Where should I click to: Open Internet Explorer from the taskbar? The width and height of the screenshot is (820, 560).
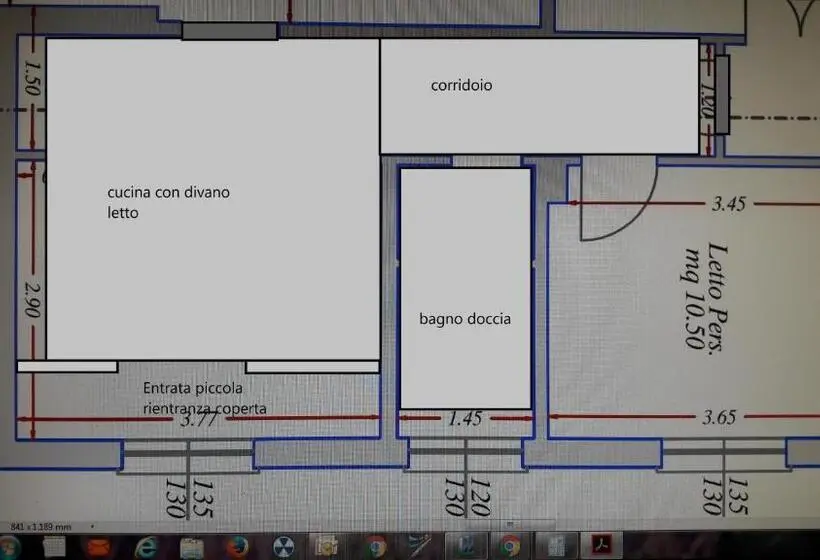(146, 547)
